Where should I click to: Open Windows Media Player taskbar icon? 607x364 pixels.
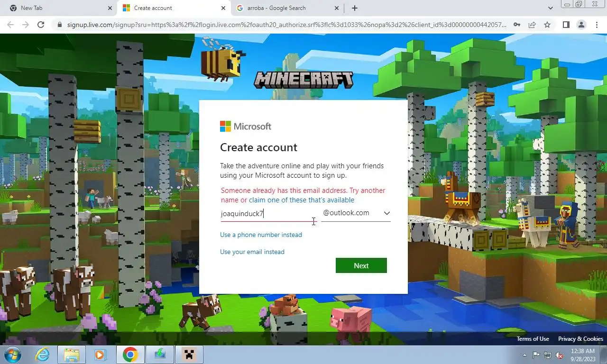coord(101,355)
